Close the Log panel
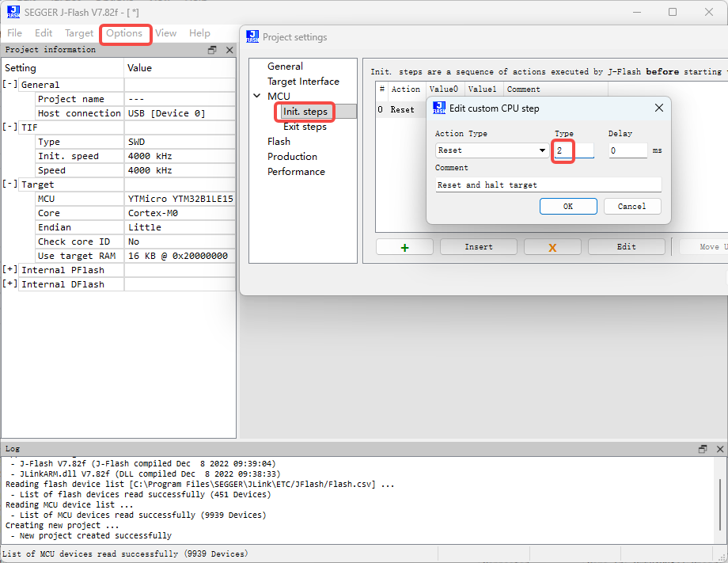The image size is (728, 563). coord(720,449)
